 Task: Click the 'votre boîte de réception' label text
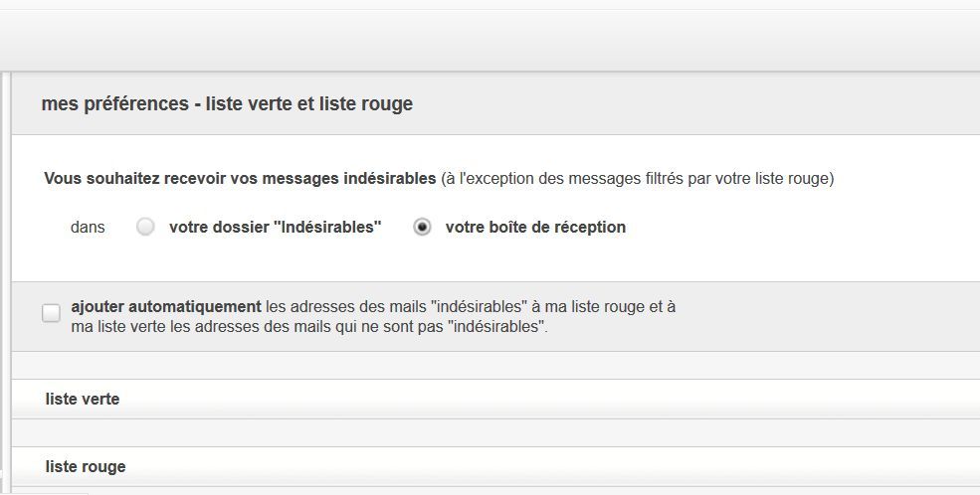pyautogui.click(x=535, y=227)
